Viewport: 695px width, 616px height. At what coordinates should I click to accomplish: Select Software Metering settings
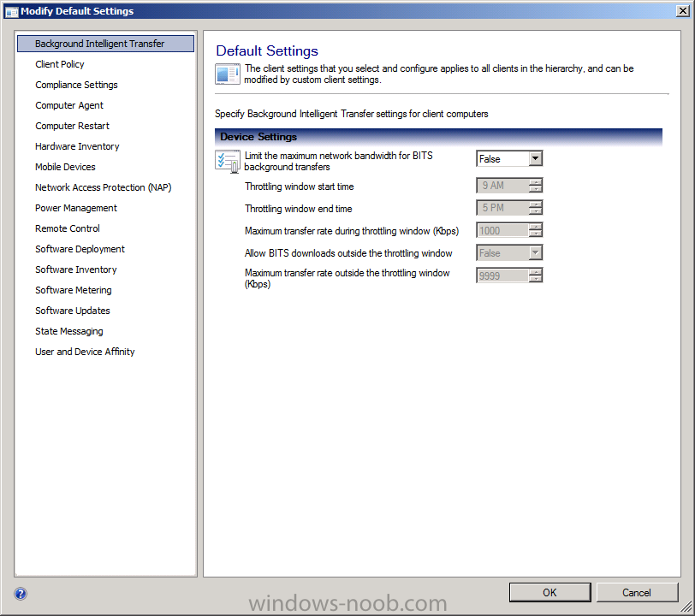(74, 290)
